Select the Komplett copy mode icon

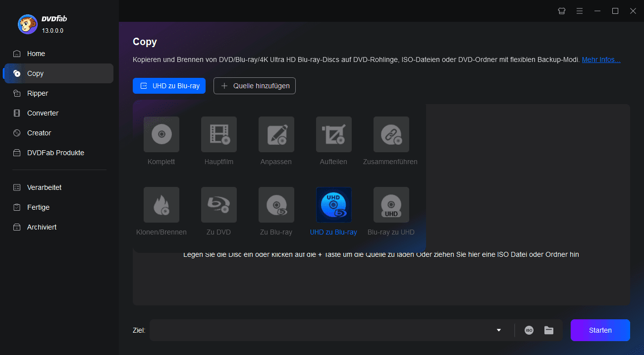pos(161,134)
